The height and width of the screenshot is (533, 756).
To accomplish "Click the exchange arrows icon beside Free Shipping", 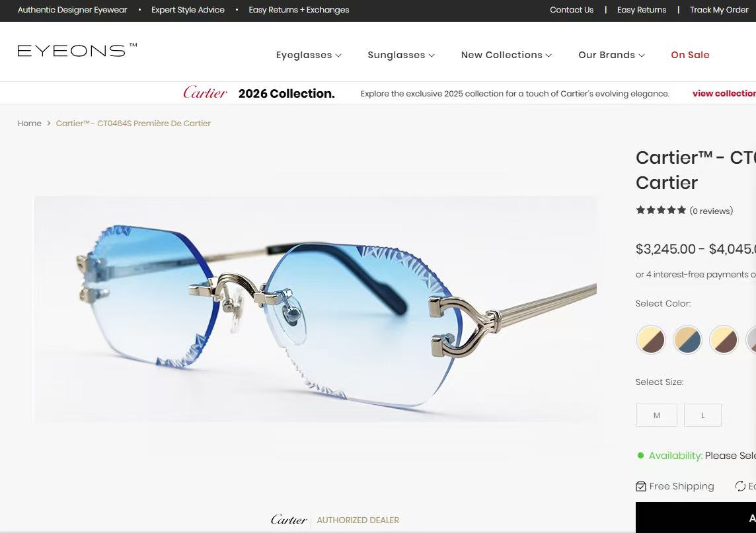I will pyautogui.click(x=740, y=486).
